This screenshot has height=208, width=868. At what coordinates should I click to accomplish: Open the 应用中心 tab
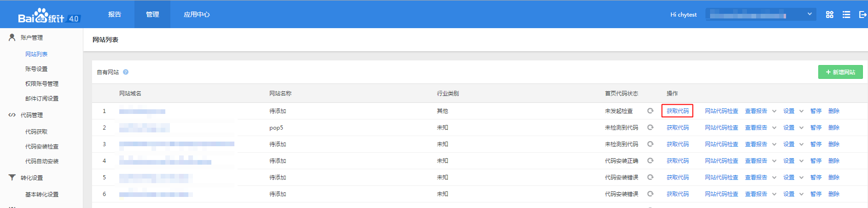[x=197, y=14]
